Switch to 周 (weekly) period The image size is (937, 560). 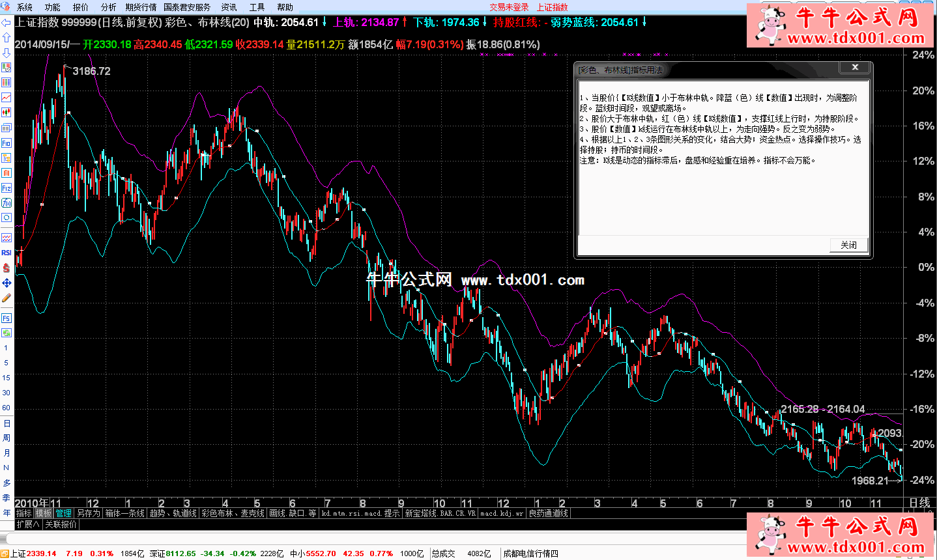(x=7, y=438)
